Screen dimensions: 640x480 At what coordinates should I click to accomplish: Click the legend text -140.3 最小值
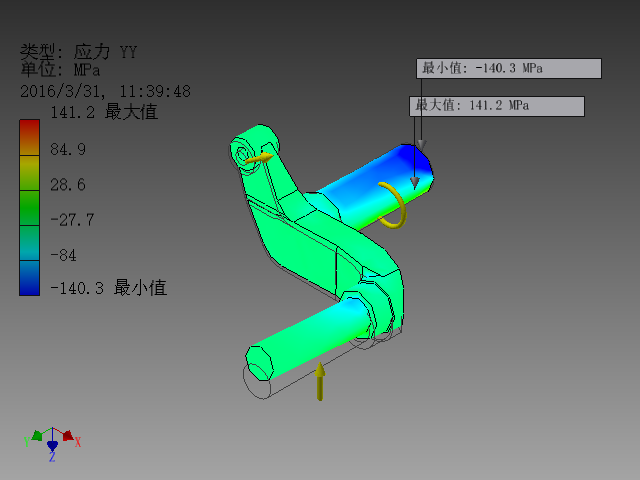click(x=109, y=288)
